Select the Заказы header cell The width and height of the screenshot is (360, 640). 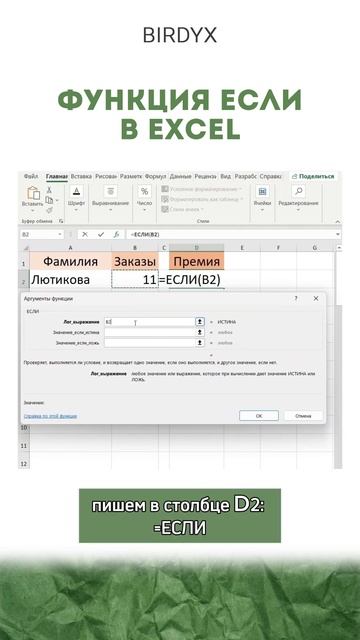tap(135, 261)
